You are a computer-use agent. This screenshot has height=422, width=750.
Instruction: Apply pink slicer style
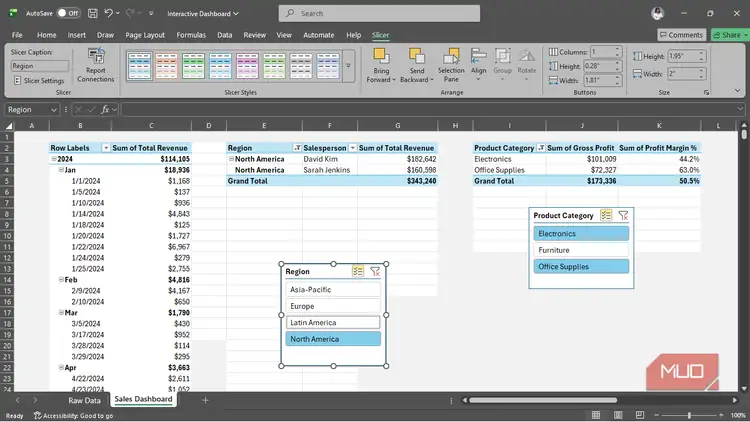click(x=247, y=66)
